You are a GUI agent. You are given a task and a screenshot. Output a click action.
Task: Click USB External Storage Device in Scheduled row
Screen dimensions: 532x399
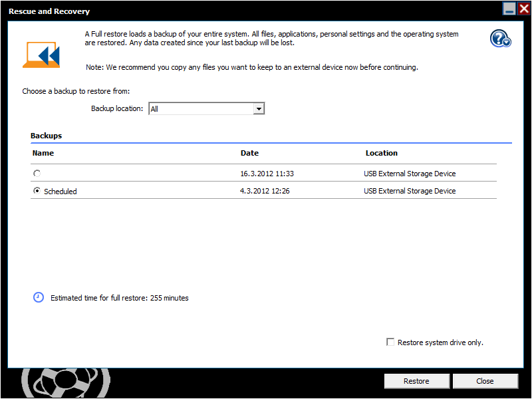pyautogui.click(x=410, y=192)
